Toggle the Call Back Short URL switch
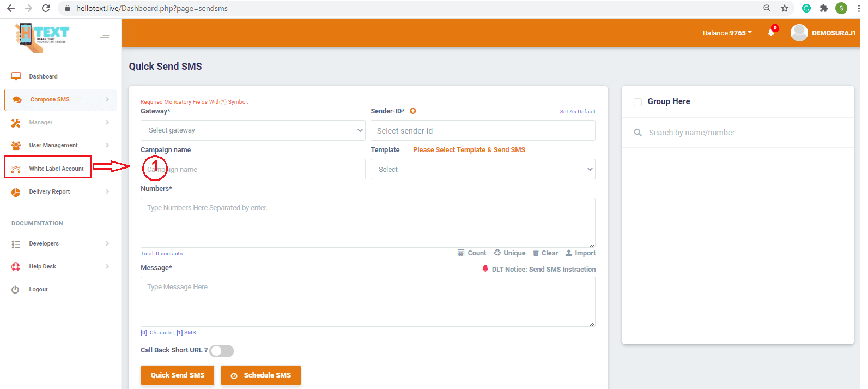Viewport: 868px width, 389px height. pyautogui.click(x=222, y=351)
